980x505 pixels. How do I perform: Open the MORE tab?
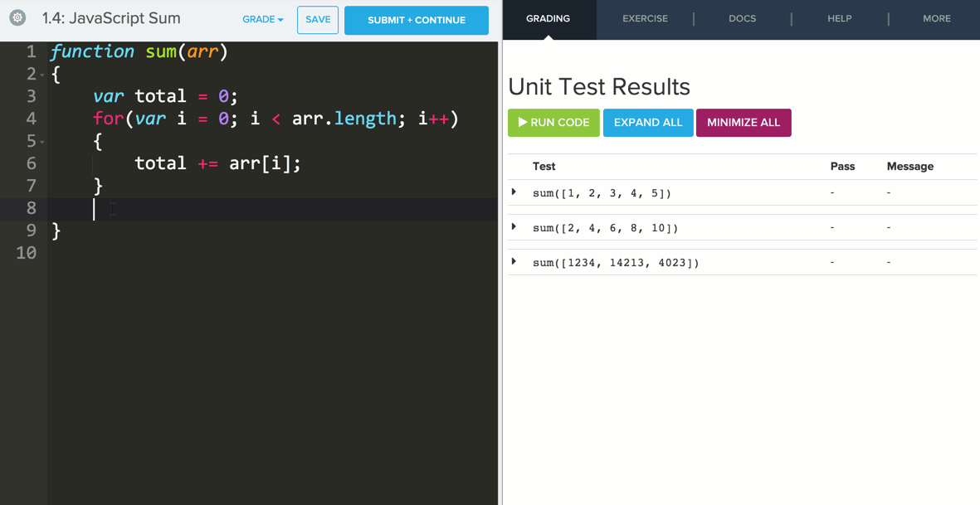(937, 18)
